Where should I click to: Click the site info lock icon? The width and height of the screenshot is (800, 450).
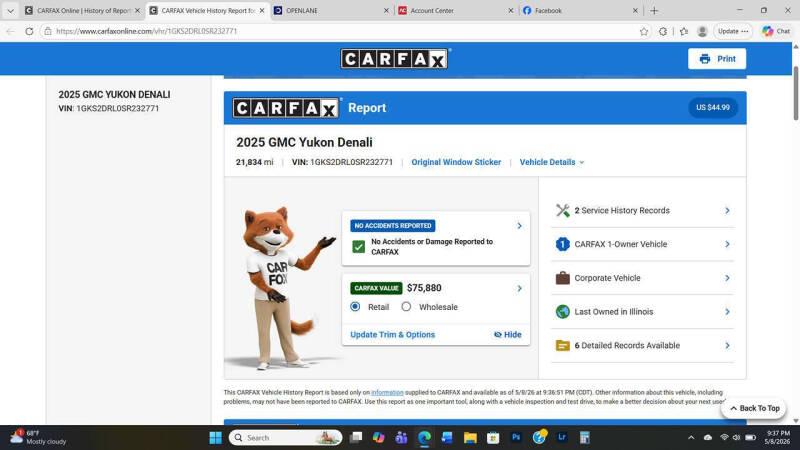coord(47,31)
